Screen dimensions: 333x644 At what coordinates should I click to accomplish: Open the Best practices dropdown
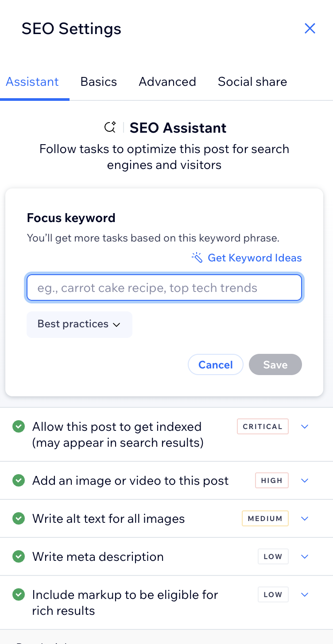point(79,324)
